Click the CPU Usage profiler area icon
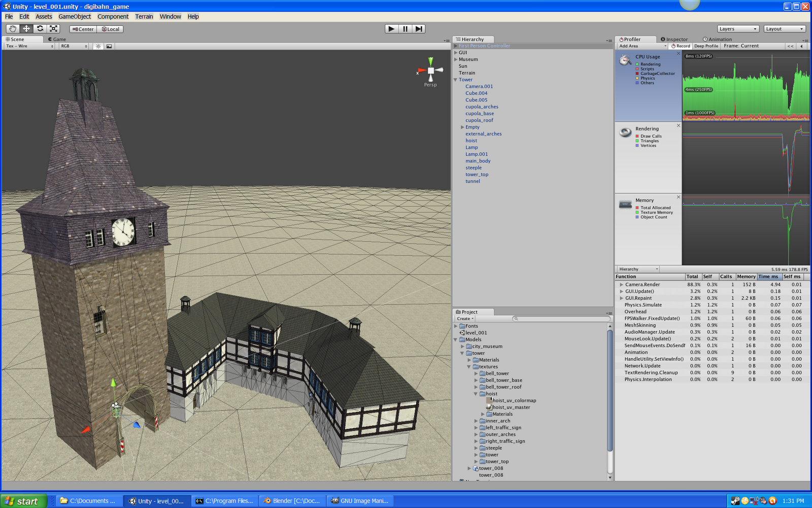Screen dimensions: 812x508 tap(625, 59)
